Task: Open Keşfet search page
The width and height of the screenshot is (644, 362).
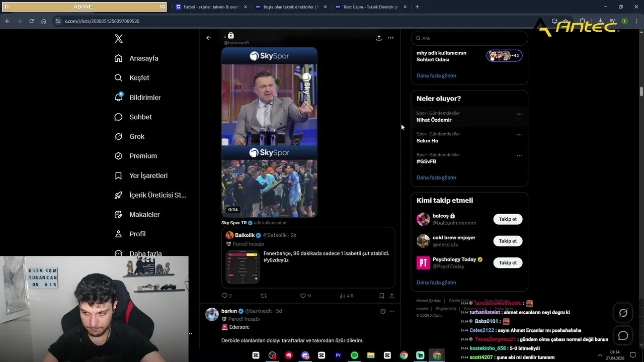Action: pyautogui.click(x=132, y=78)
